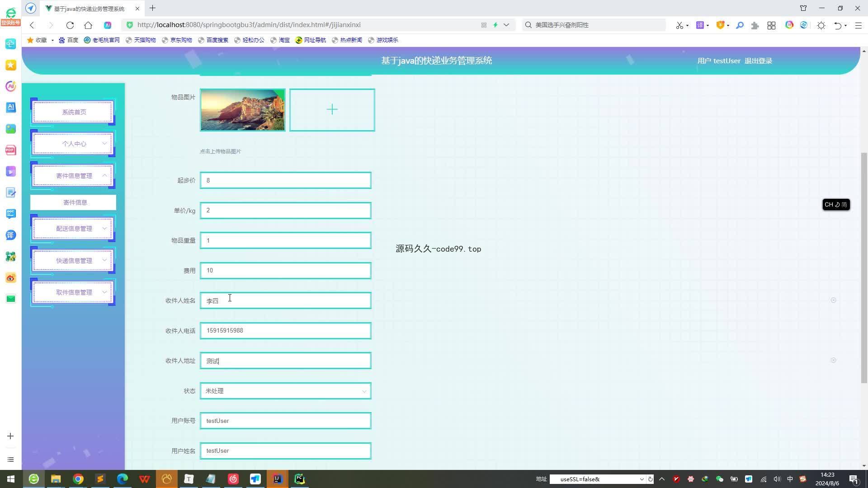Focus the 费用 input field
Image resolution: width=868 pixels, height=488 pixels.
tap(286, 271)
